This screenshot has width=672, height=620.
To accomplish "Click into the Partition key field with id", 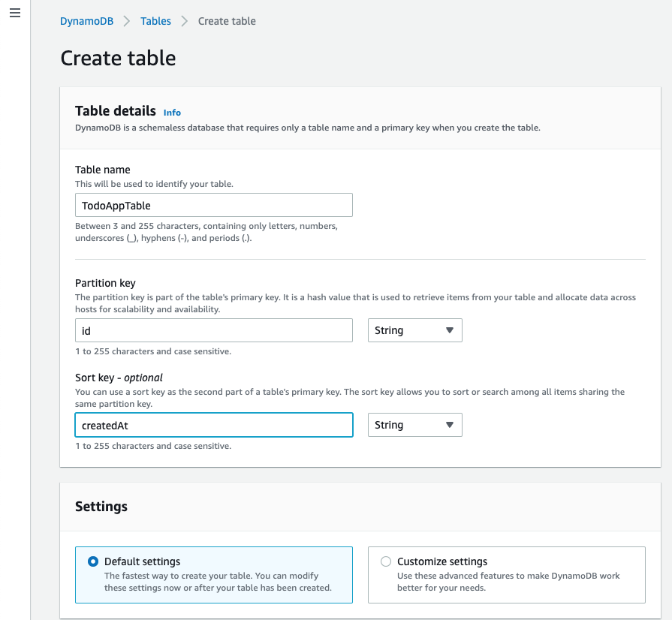I will click(214, 330).
